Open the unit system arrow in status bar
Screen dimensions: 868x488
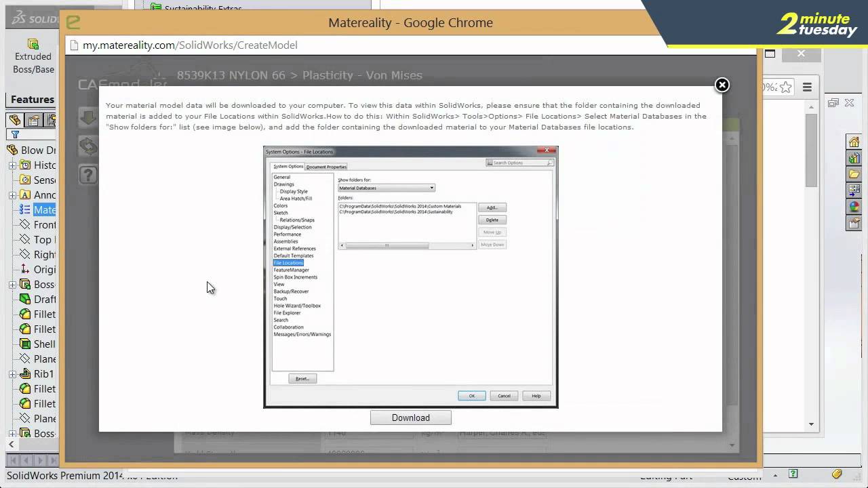(775, 474)
